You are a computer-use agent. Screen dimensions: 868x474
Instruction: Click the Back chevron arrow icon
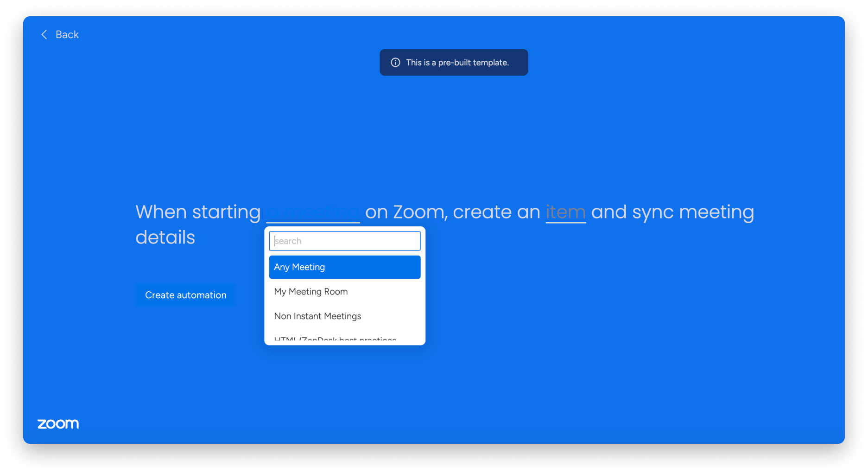coord(44,34)
